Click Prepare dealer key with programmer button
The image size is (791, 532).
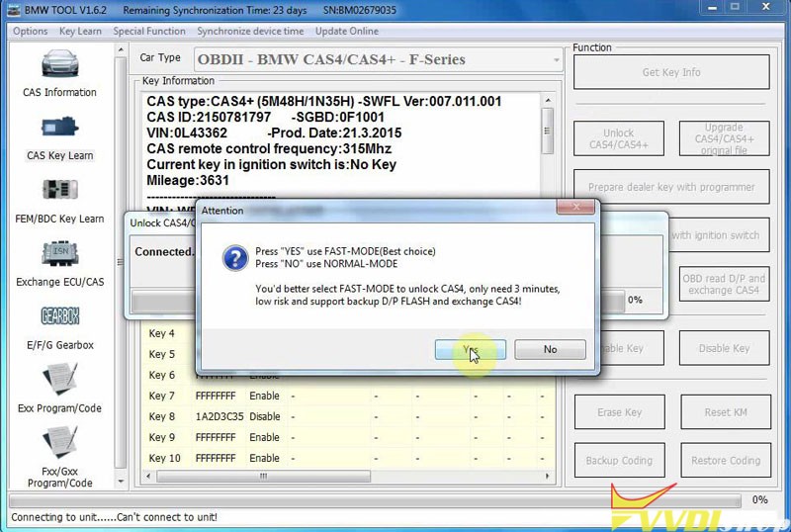click(671, 187)
